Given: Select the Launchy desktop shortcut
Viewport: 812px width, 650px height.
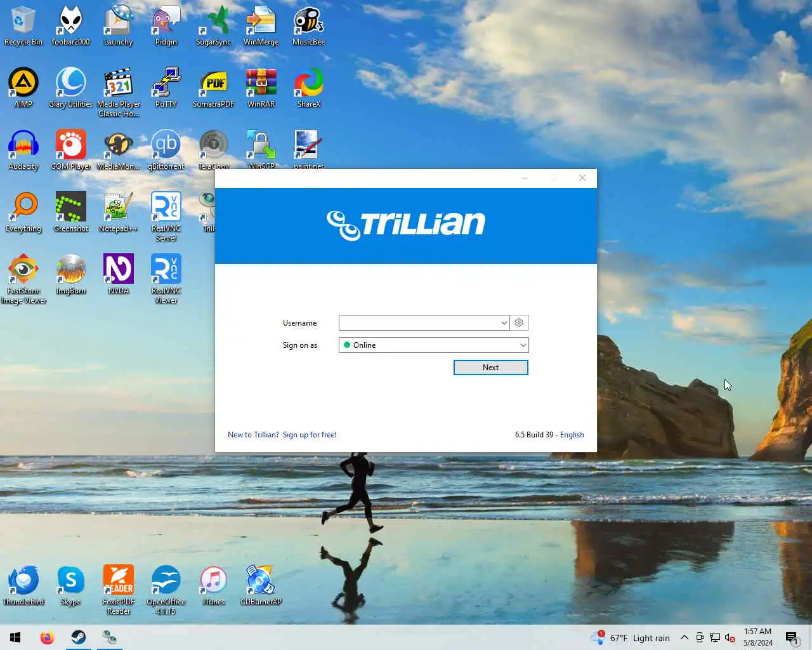Looking at the screenshot, I should [118, 25].
